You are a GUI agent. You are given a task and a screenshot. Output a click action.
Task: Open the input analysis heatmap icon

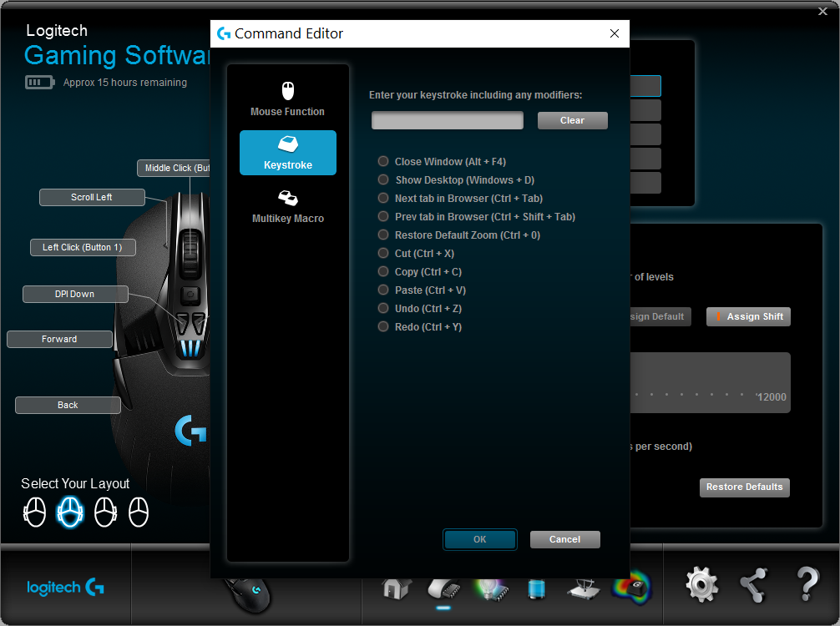(631, 588)
